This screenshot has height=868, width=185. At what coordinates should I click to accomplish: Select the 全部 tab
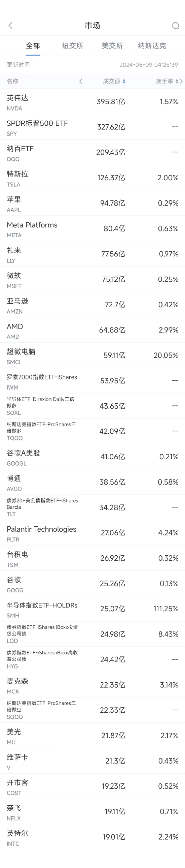tap(33, 46)
